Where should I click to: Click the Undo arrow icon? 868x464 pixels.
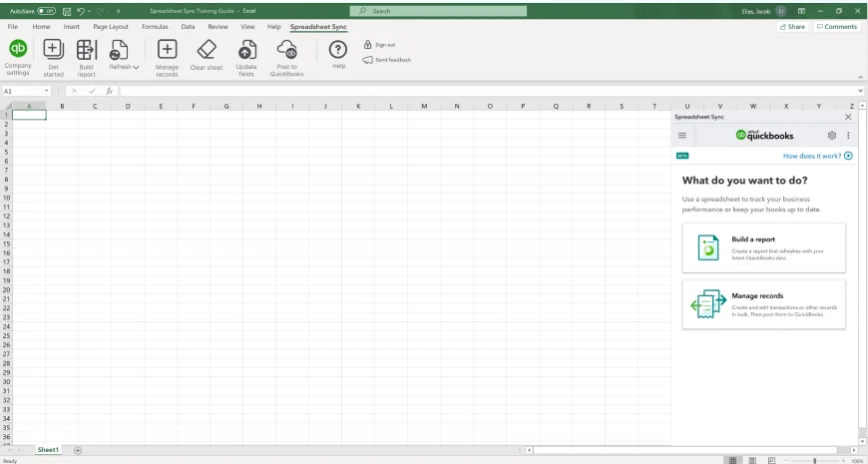coord(81,11)
